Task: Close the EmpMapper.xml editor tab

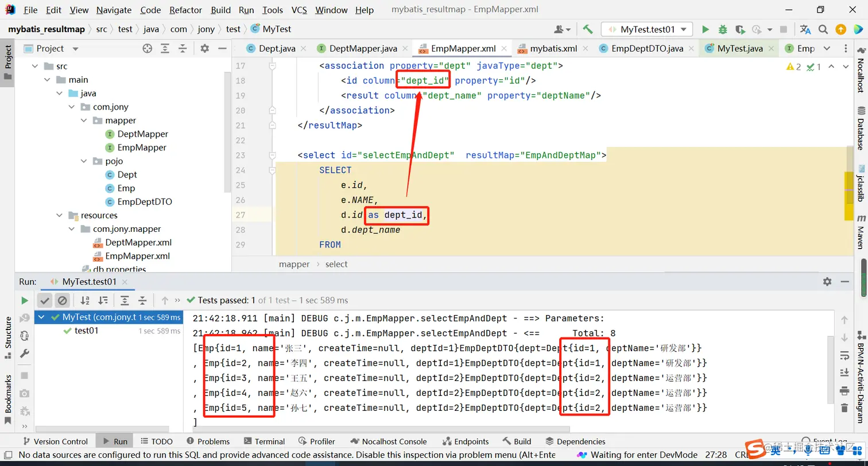Action: click(x=504, y=49)
